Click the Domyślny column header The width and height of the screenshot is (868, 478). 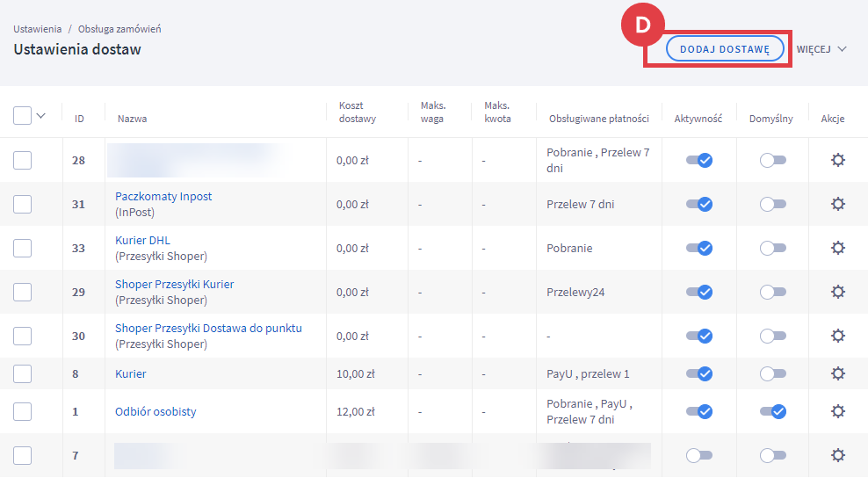click(771, 119)
